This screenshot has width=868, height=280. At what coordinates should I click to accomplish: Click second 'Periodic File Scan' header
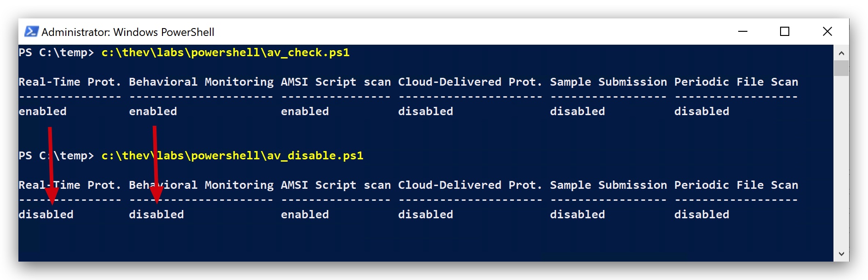click(x=736, y=185)
